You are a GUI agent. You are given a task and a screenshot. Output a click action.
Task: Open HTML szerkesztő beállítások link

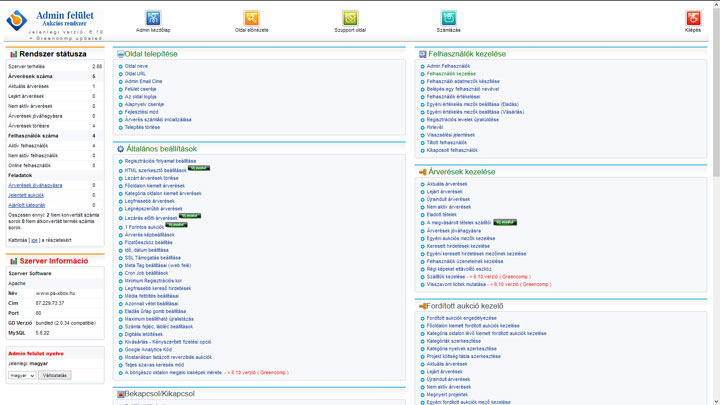click(154, 170)
